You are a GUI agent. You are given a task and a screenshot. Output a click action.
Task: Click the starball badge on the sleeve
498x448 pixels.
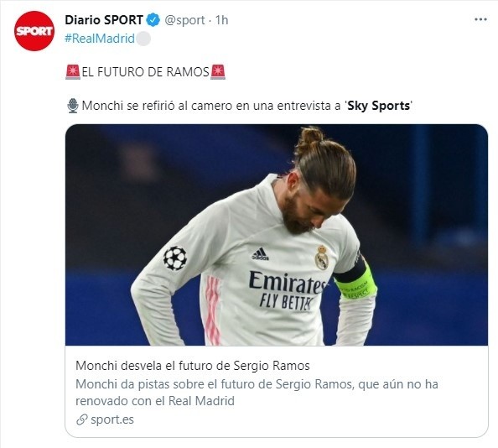point(175,258)
